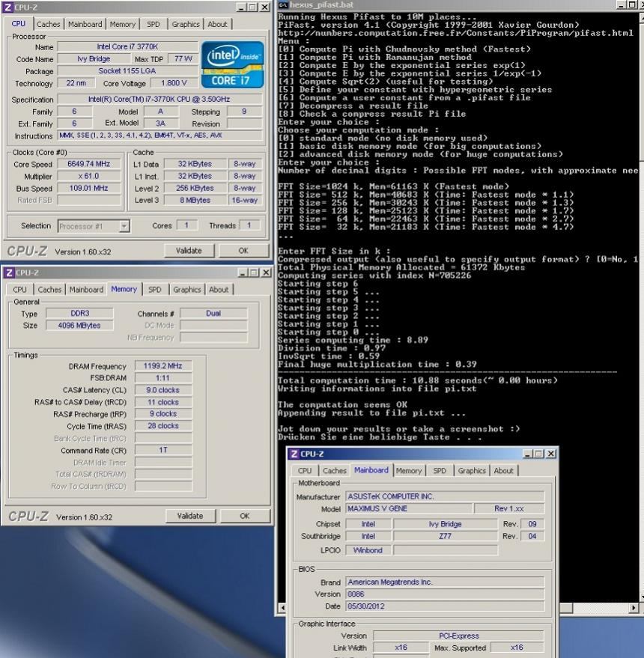Click the '77 W' Max TDP value
Image resolution: width=644 pixels, height=658 pixels.
[183, 58]
